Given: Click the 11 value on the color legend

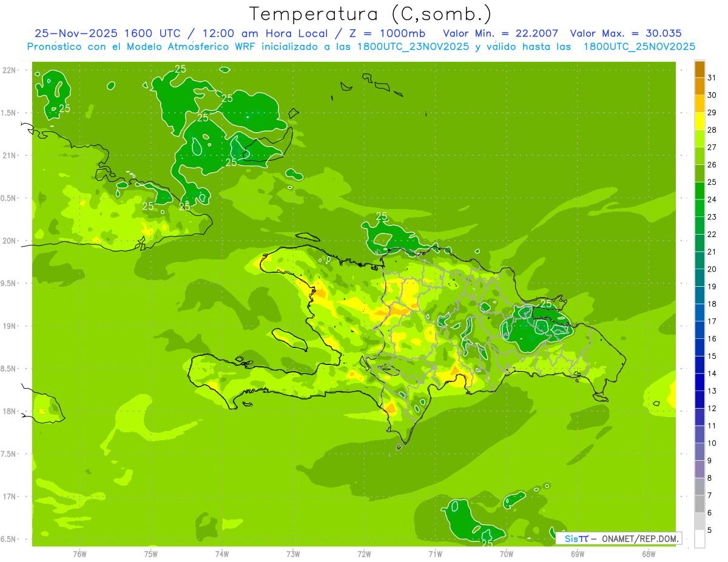Looking at the screenshot, I should pyautogui.click(x=712, y=426).
